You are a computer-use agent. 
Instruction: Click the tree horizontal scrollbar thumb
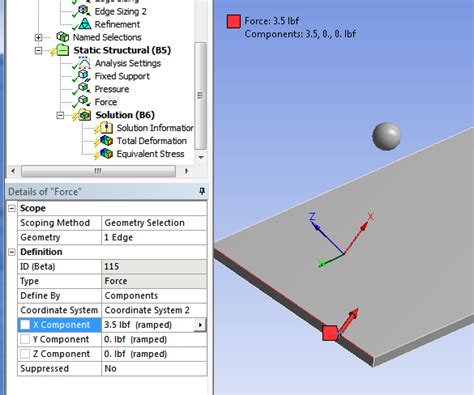point(98,171)
